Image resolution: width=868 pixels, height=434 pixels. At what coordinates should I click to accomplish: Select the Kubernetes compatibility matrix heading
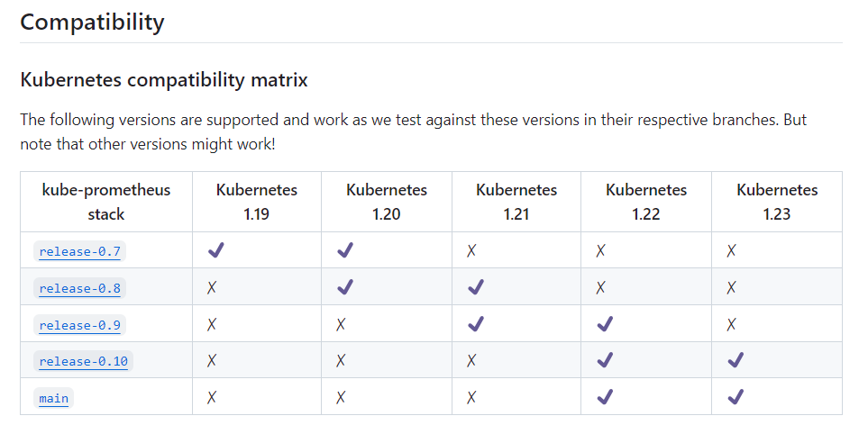tap(164, 80)
